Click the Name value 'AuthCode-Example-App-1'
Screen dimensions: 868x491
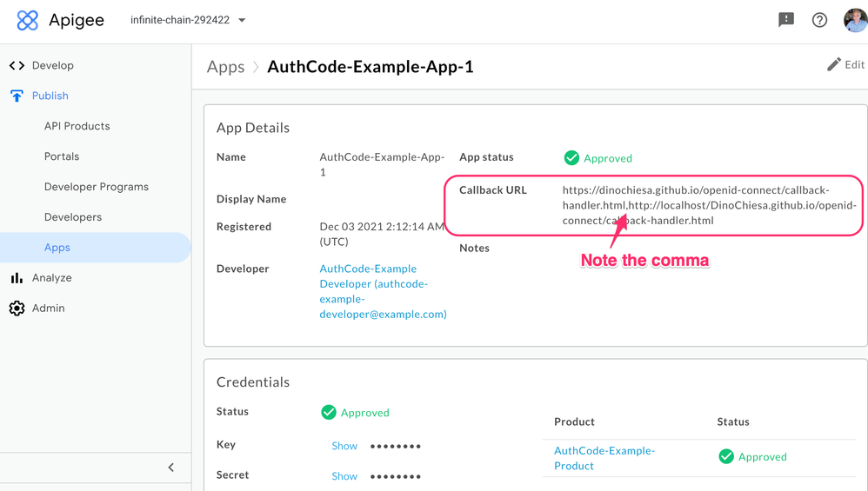coord(382,165)
